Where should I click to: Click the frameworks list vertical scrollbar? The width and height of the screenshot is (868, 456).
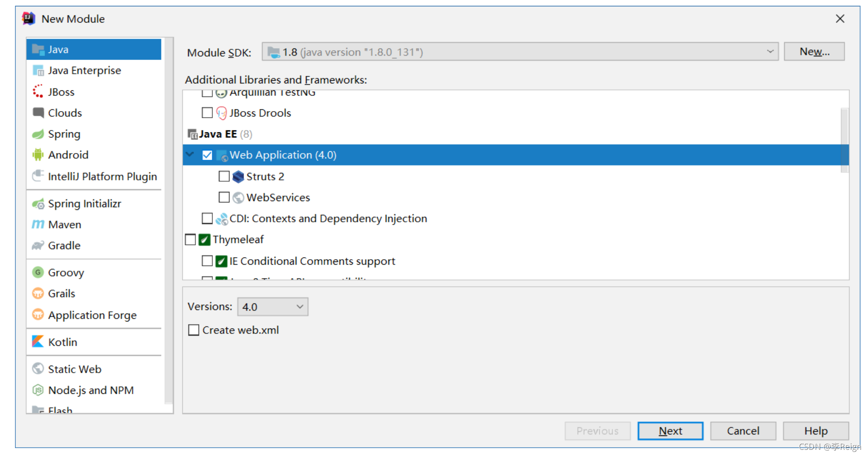(845, 140)
